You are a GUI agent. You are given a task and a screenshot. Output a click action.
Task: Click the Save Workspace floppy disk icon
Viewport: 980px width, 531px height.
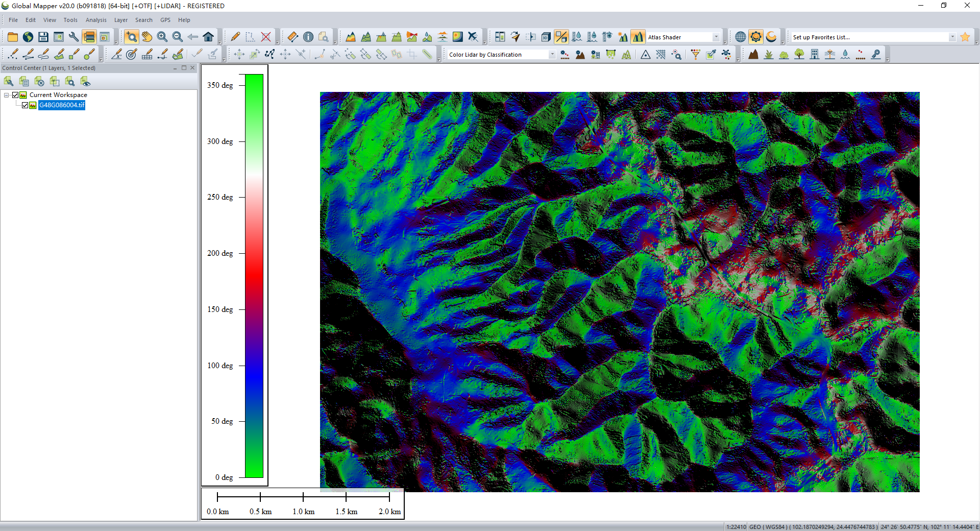click(43, 37)
